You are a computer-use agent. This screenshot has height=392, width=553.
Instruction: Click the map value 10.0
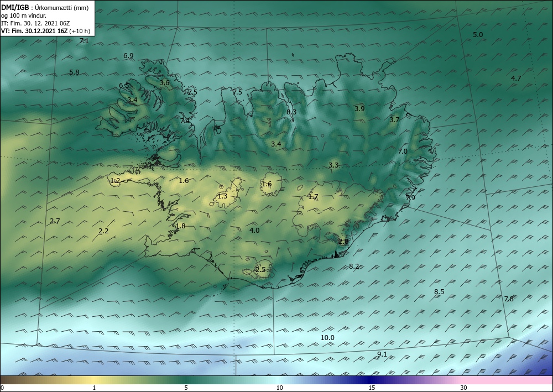click(x=327, y=338)
